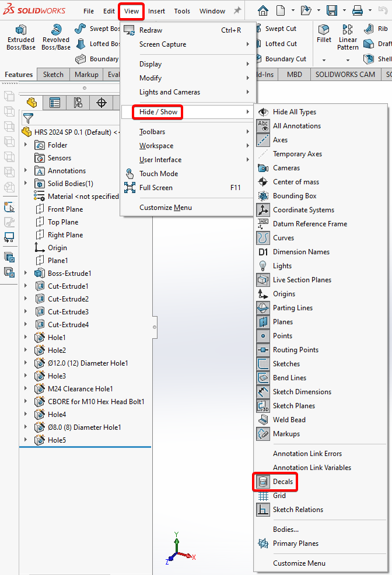Toggle Decals visibility in Hide/Show submenu
This screenshot has height=575, width=392.
pos(320,482)
